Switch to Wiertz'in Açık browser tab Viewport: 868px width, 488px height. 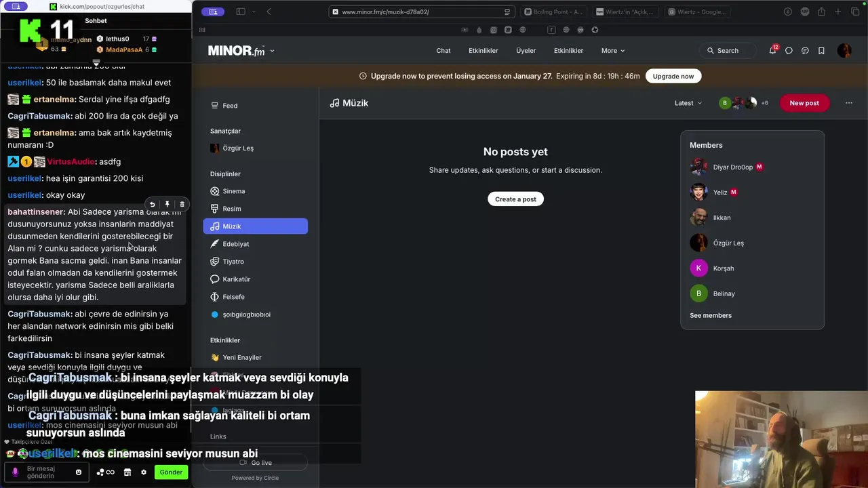(x=625, y=12)
